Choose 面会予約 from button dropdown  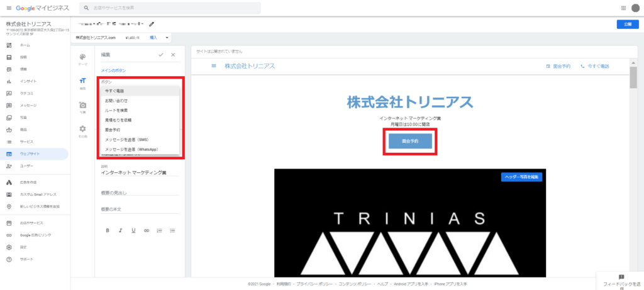point(140,130)
